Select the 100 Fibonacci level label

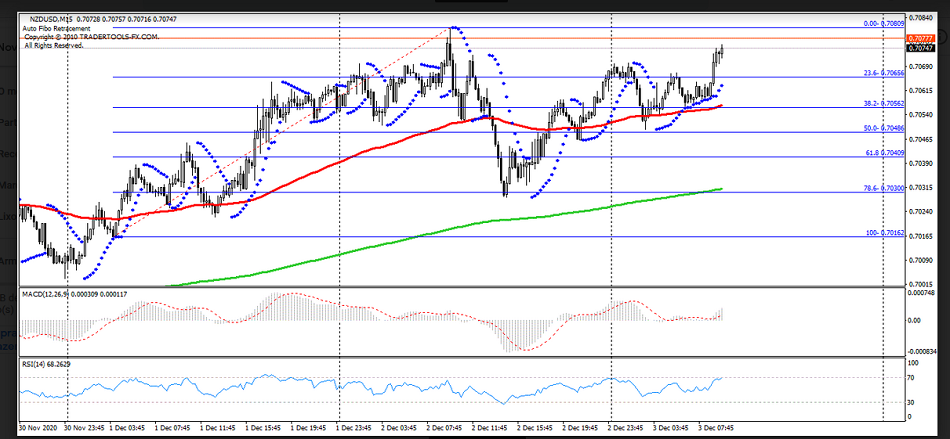[x=884, y=233]
